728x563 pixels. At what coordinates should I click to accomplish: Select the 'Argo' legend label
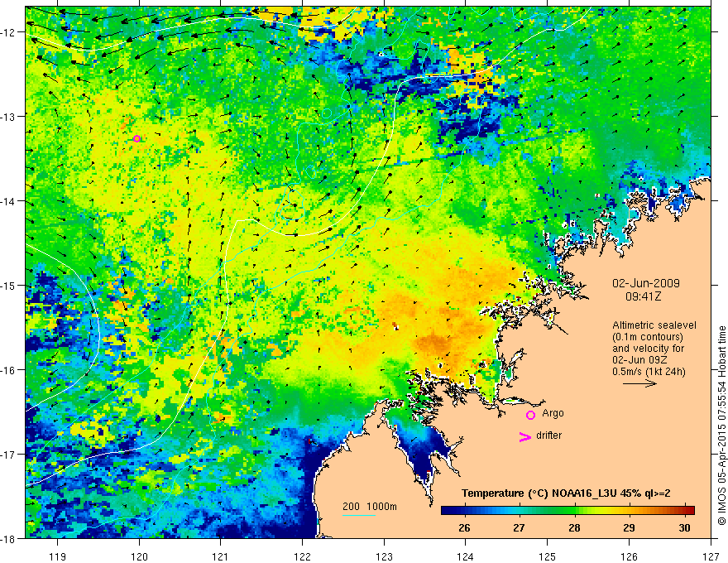tap(553, 413)
